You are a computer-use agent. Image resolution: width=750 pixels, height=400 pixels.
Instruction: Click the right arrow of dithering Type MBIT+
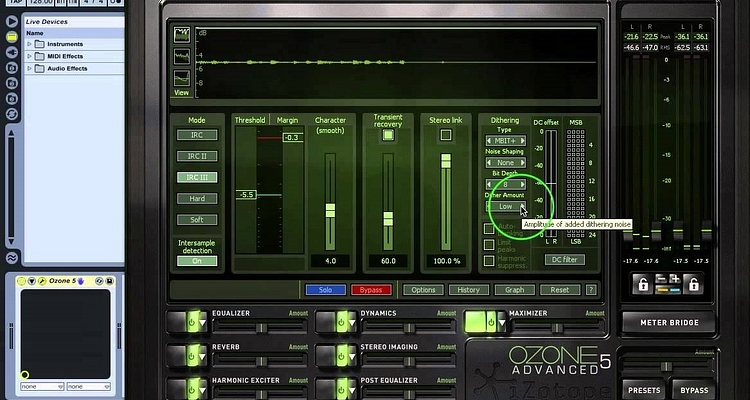click(522, 141)
